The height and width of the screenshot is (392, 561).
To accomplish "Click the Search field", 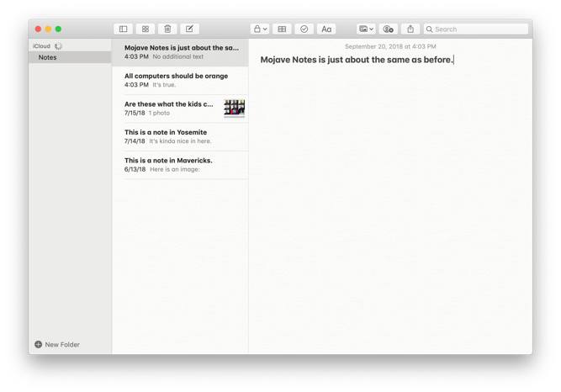I will click(x=476, y=29).
